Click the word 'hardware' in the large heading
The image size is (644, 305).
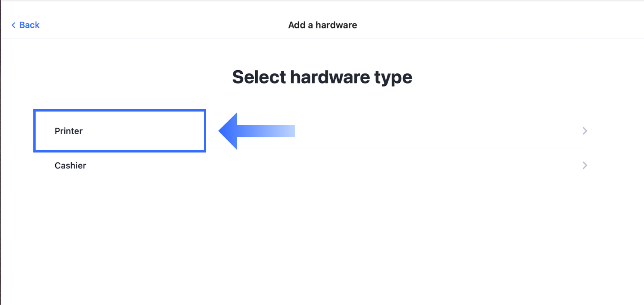click(x=330, y=77)
